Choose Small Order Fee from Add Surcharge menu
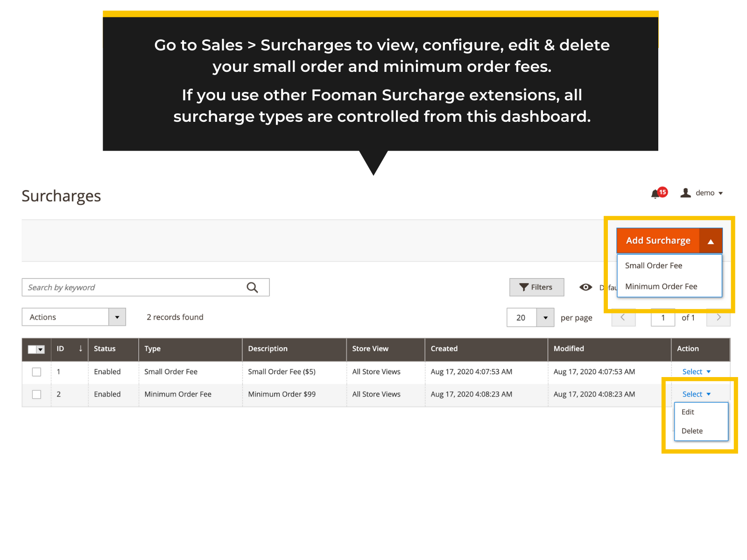The image size is (747, 560). pyautogui.click(x=654, y=266)
